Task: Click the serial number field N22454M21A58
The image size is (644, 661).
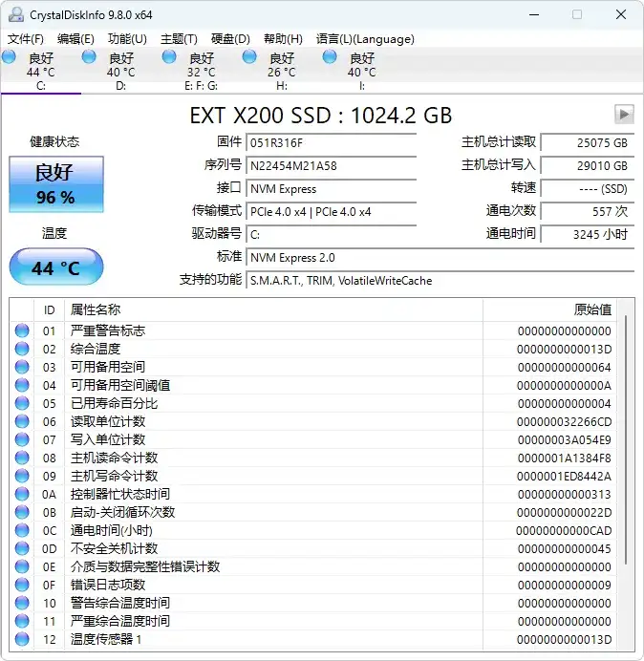Action: coord(331,165)
